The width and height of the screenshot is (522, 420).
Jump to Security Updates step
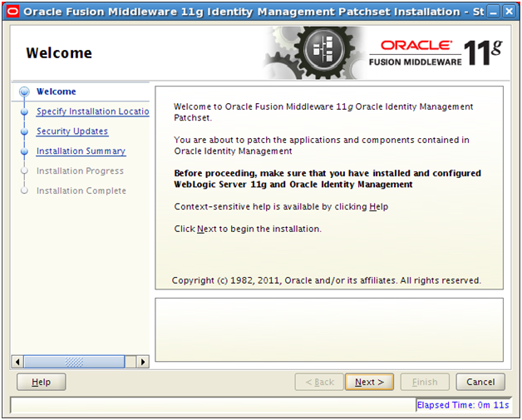(x=72, y=131)
